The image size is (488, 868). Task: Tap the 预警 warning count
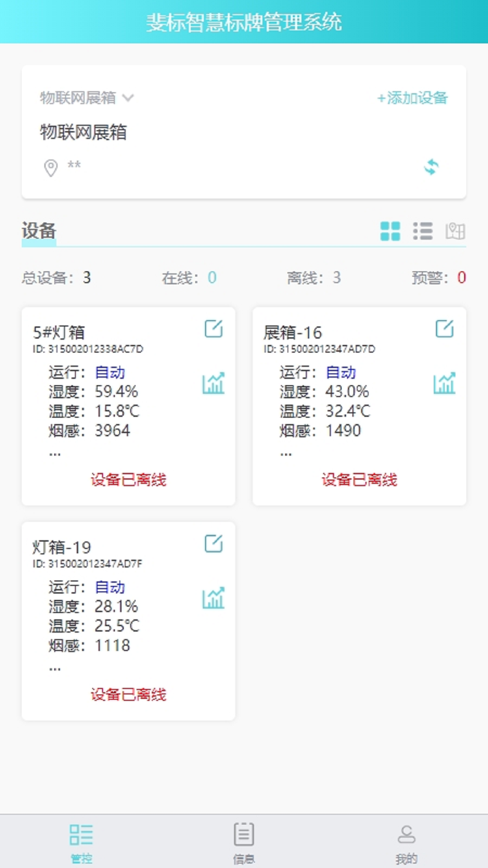(438, 278)
